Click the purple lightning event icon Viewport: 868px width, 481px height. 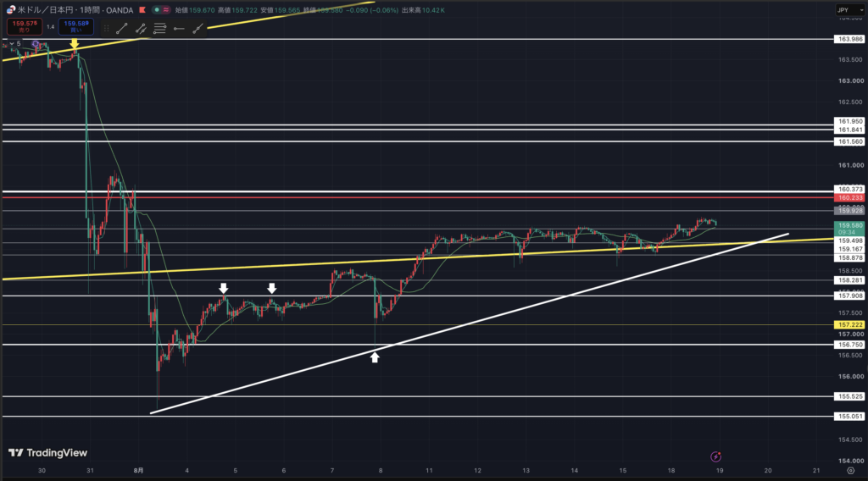(x=715, y=456)
